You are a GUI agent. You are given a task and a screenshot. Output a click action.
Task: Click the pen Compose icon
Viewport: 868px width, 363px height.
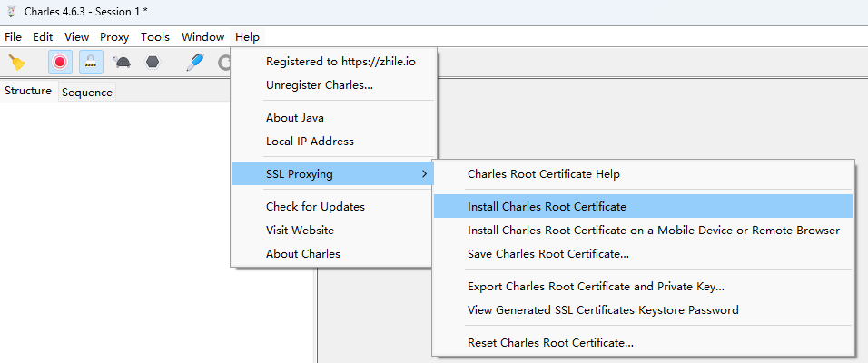point(195,62)
